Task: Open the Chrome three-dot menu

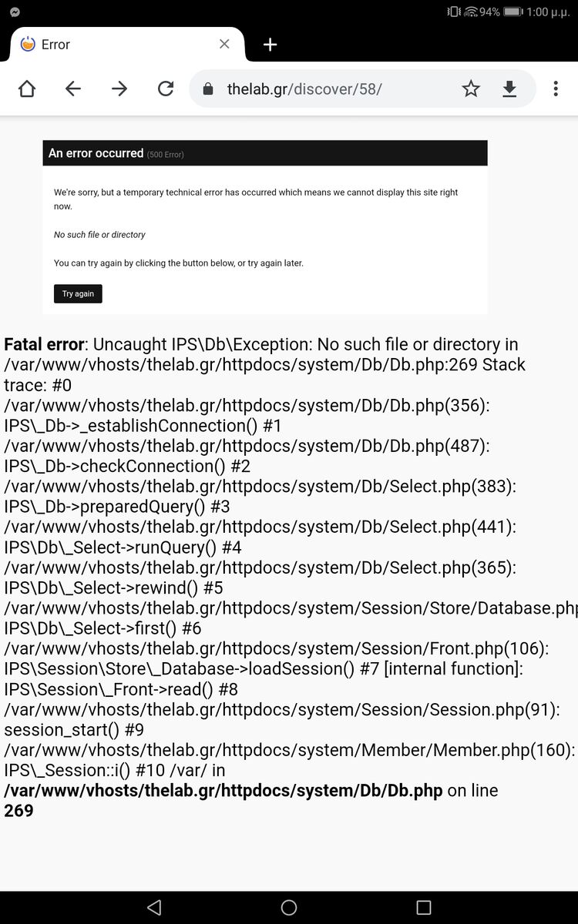Action: point(556,89)
